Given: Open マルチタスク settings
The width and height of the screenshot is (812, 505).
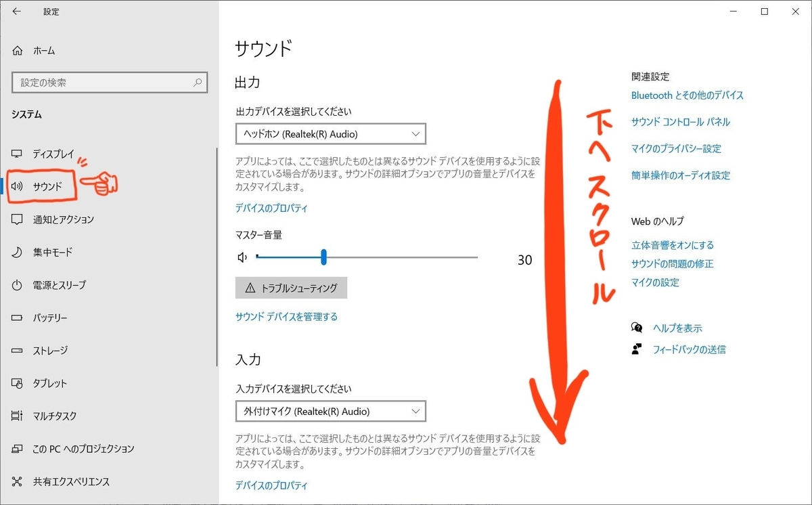Looking at the screenshot, I should (x=54, y=416).
